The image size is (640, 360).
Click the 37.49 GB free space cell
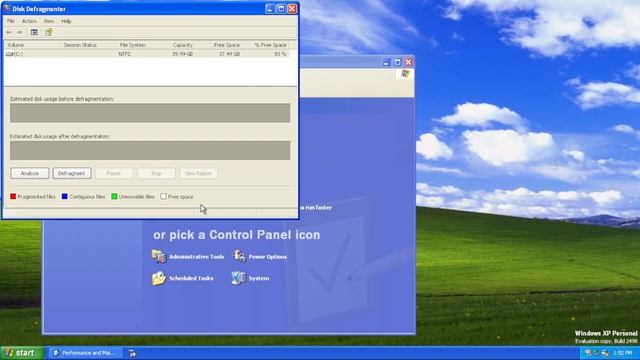click(229, 54)
